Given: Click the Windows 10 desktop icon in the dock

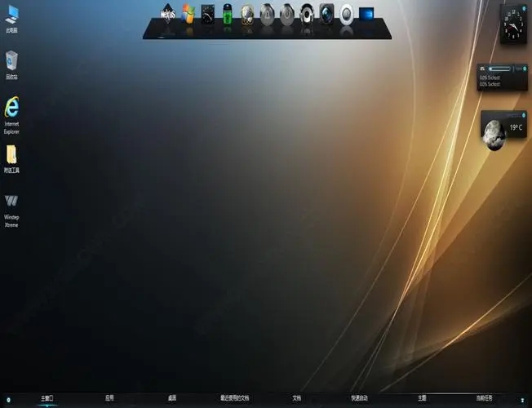Looking at the screenshot, I should pyautogui.click(x=366, y=14).
